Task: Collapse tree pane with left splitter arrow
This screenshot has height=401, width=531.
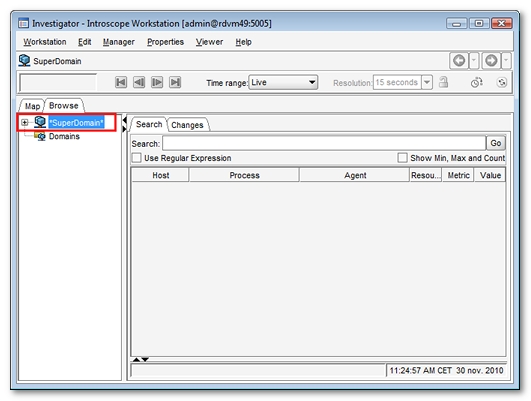Action: click(124, 120)
